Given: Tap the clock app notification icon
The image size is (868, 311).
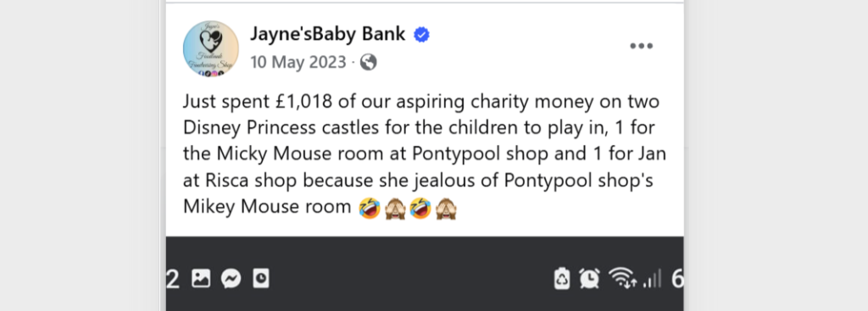Looking at the screenshot, I should point(261,278).
